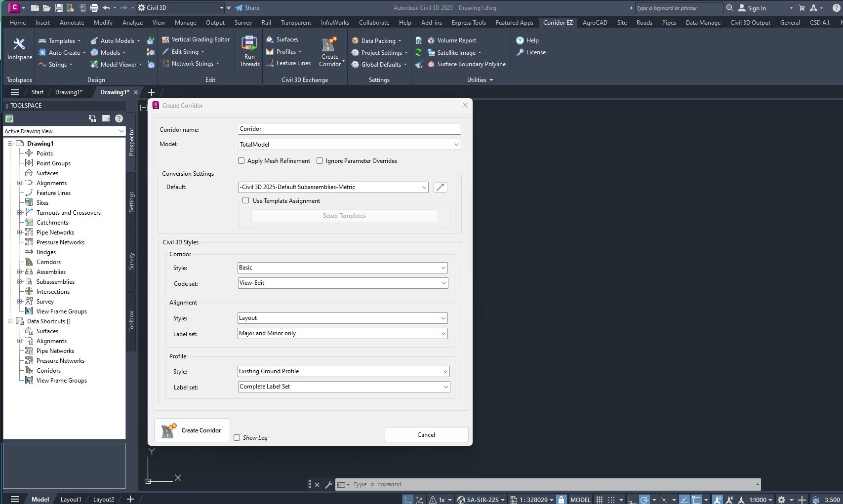The width and height of the screenshot is (843, 504).
Task: Collapse the Drawing1 tree node
Action: (x=10, y=144)
